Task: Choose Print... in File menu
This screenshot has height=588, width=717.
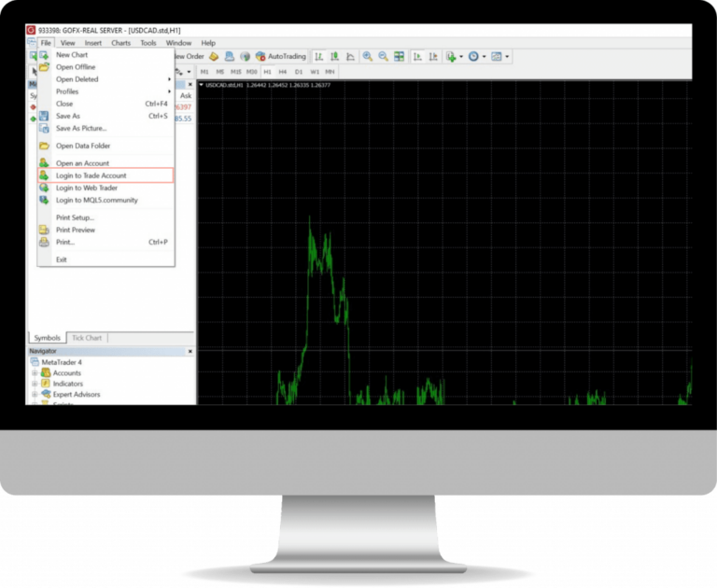Action: coord(105,243)
